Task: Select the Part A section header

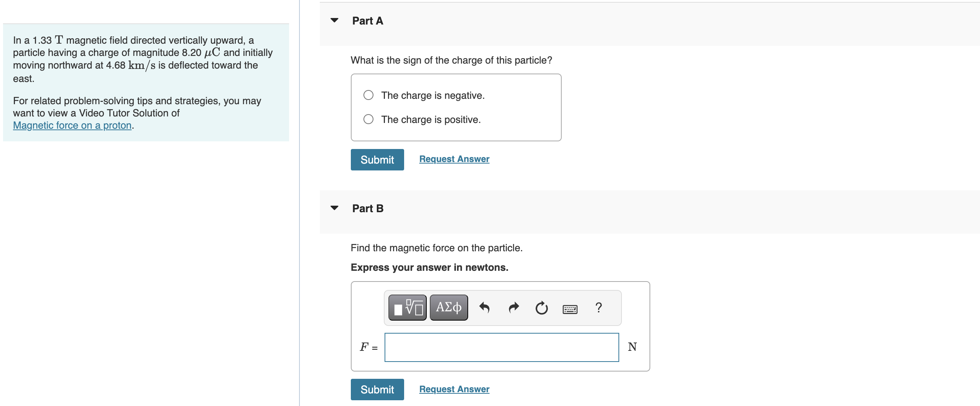Action: pyautogui.click(x=367, y=21)
